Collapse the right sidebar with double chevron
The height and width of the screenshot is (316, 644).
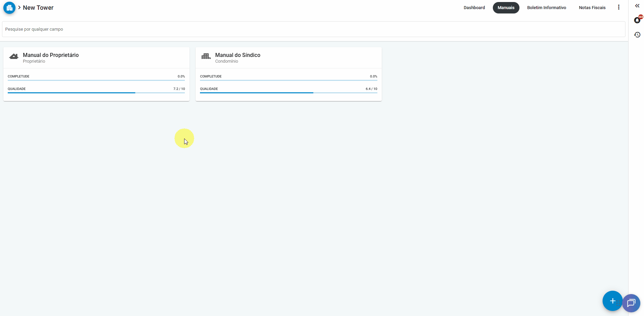[x=637, y=6]
